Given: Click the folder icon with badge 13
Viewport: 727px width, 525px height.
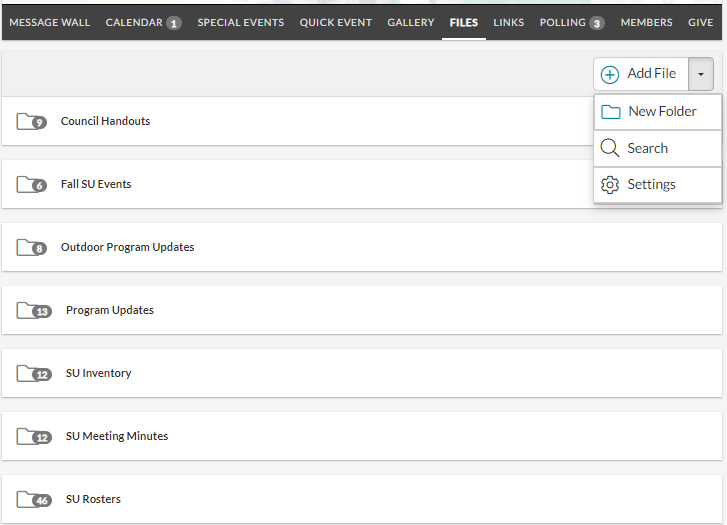Looking at the screenshot, I should (34, 310).
